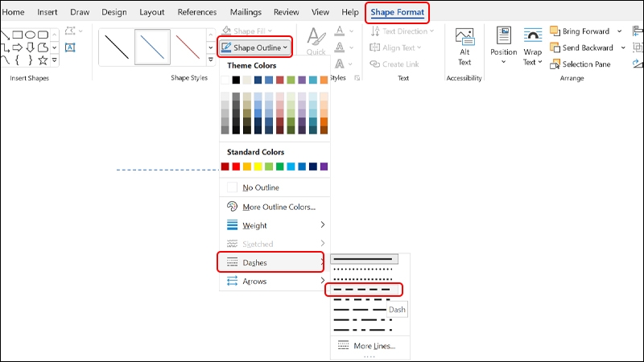Click the Draw Text Box icon

[70, 47]
